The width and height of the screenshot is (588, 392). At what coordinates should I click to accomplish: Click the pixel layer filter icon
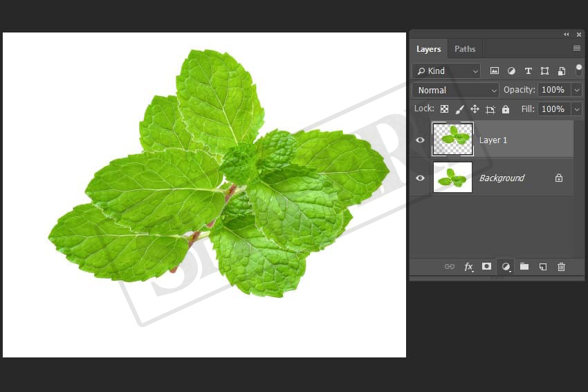495,71
